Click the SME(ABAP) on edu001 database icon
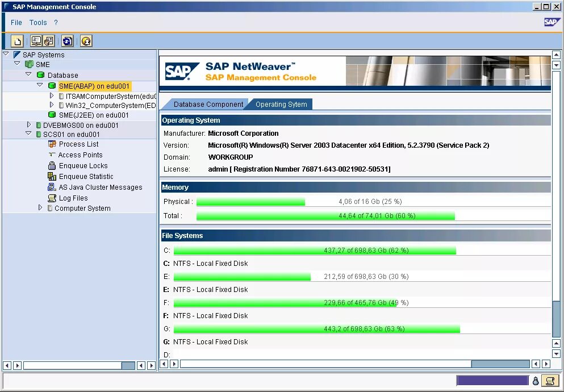 pyautogui.click(x=52, y=86)
